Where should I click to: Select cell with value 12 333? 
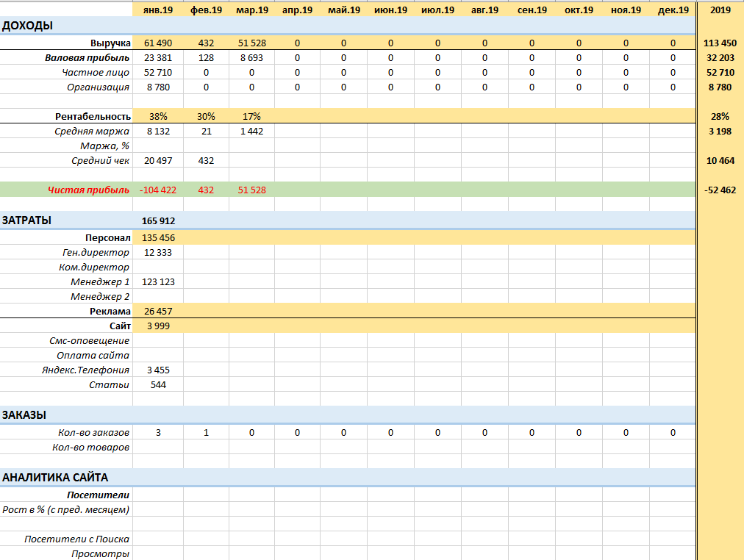(x=158, y=253)
